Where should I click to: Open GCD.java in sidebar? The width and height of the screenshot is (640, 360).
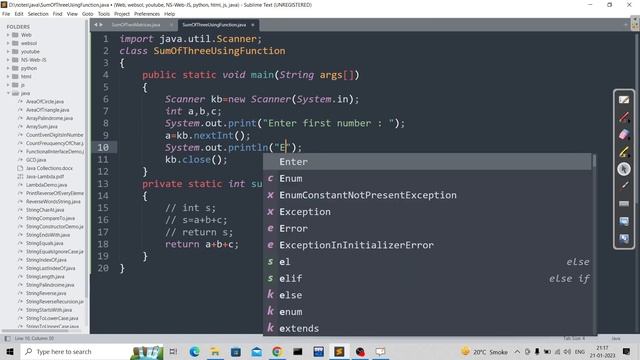click(x=36, y=160)
